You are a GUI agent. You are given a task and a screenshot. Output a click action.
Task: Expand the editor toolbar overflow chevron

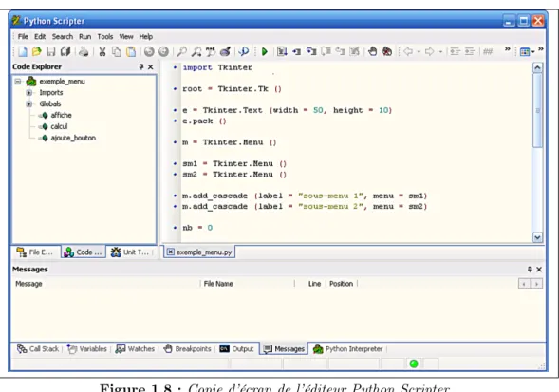pos(508,48)
